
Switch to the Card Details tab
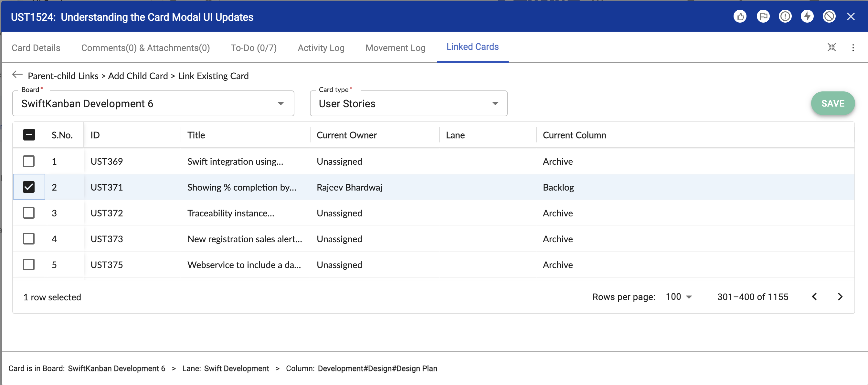coord(36,48)
